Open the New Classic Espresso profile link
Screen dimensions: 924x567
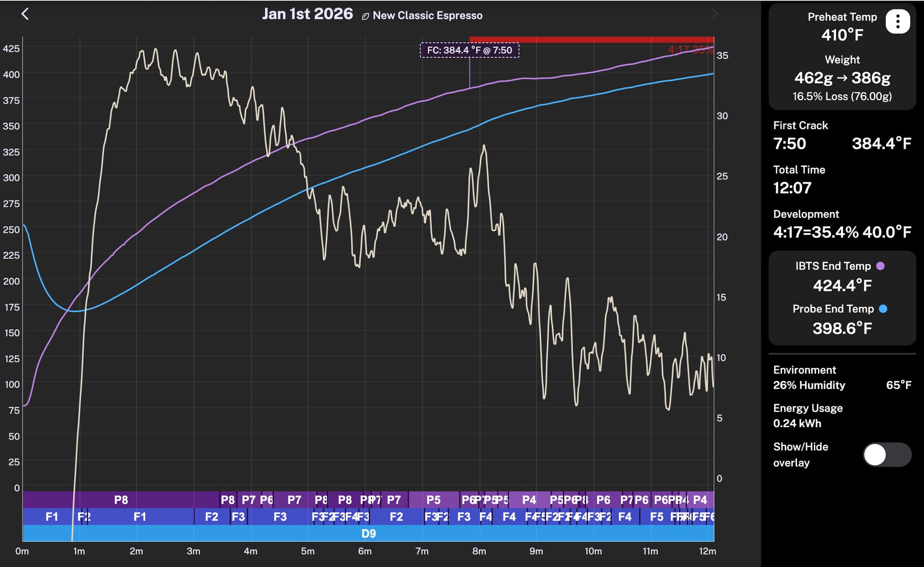427,15
